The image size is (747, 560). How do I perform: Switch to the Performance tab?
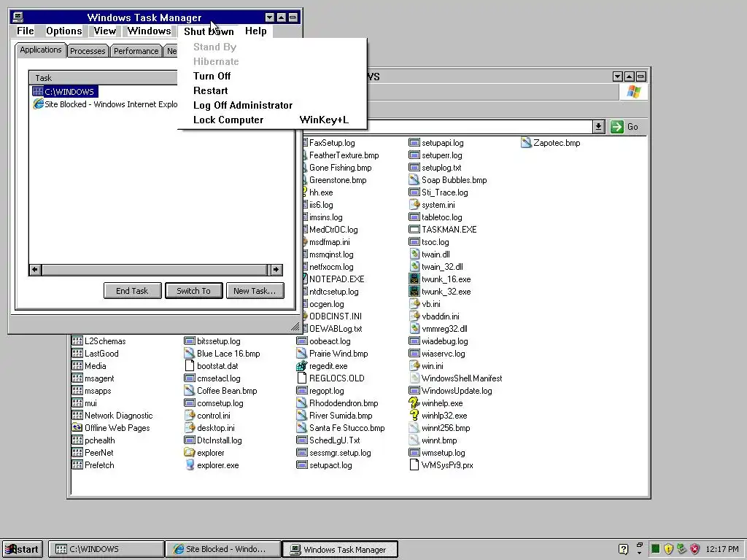[136, 51]
